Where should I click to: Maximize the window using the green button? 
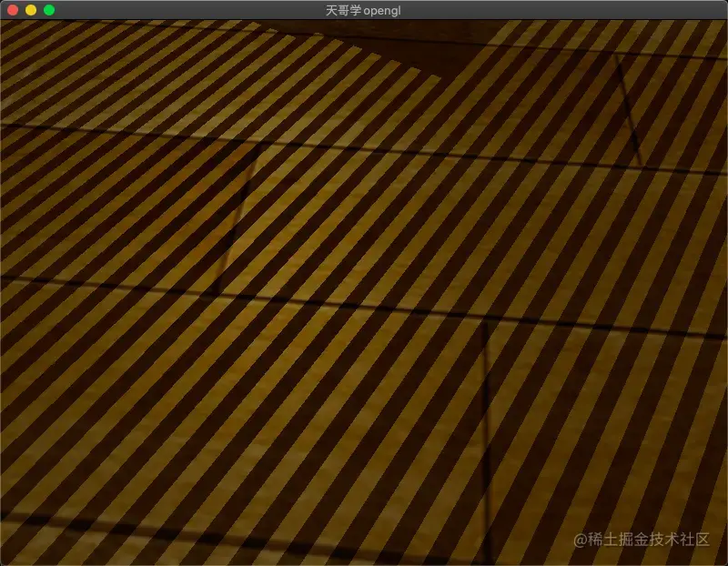click(49, 10)
